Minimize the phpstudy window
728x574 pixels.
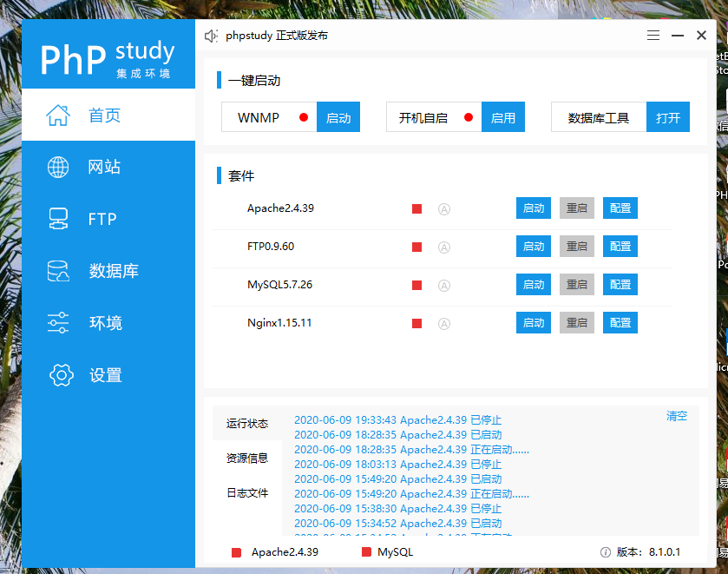click(678, 36)
